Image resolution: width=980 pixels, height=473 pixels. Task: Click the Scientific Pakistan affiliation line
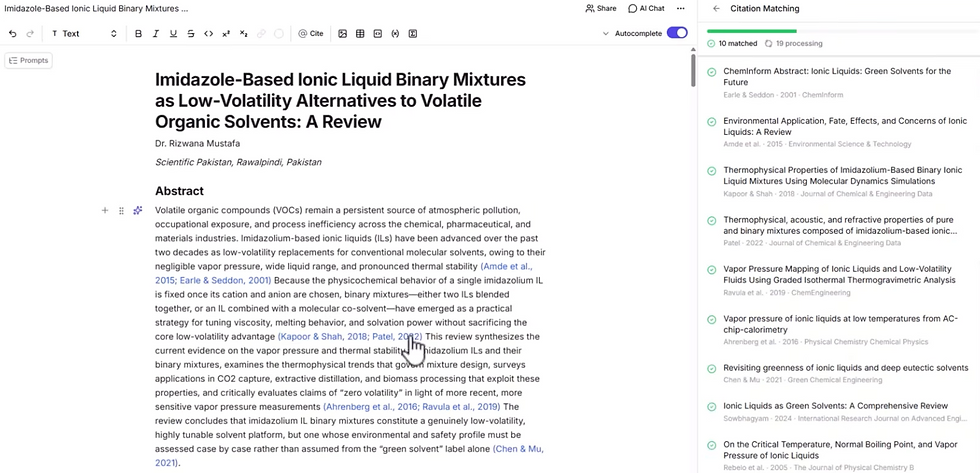tap(238, 162)
